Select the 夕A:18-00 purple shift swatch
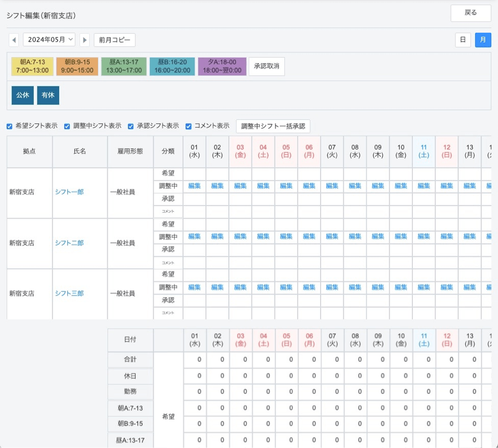Screen dimensions: 498x448 (222, 66)
